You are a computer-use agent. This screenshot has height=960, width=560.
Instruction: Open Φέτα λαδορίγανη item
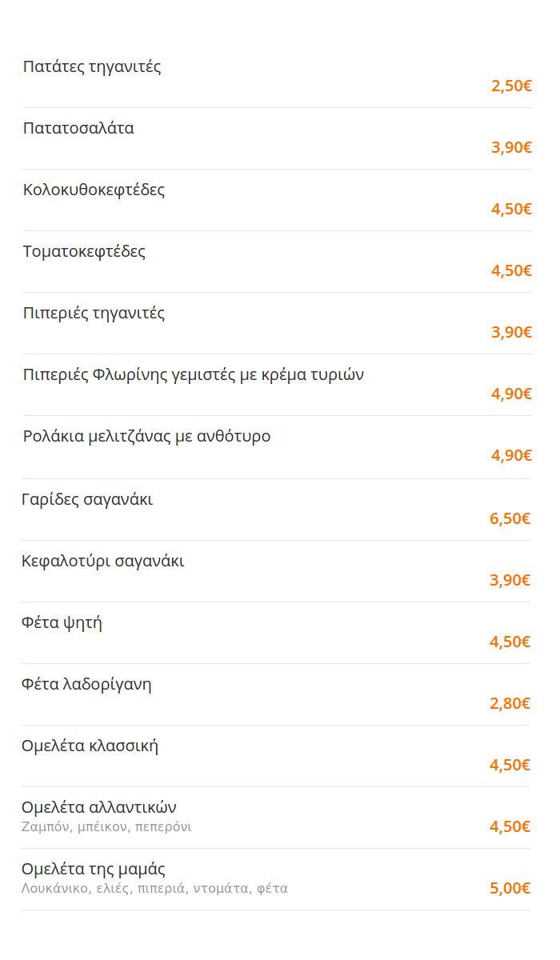tap(275, 694)
